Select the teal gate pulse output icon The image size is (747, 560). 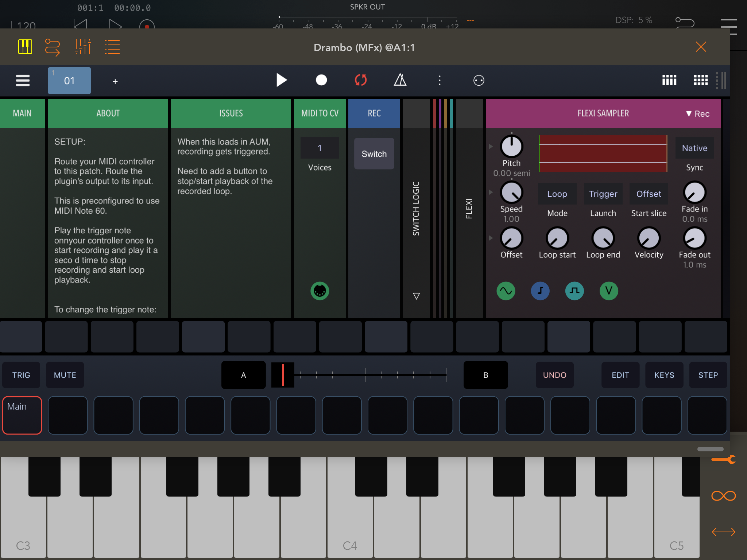click(x=574, y=291)
